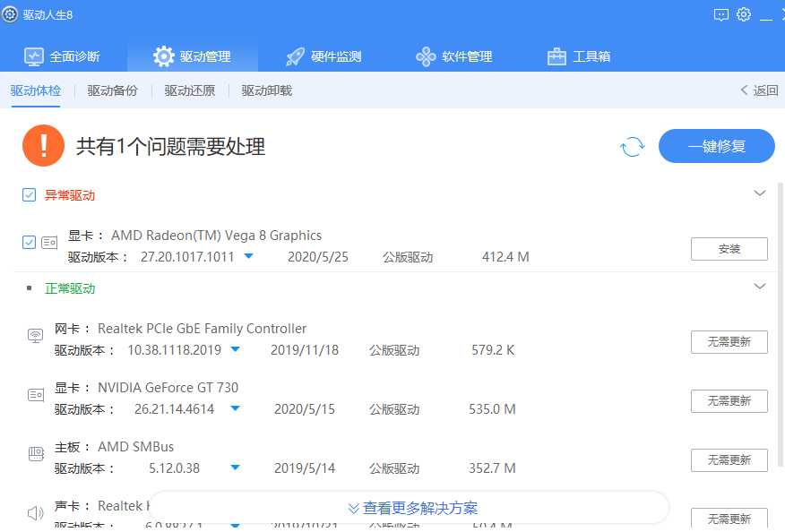The height and width of the screenshot is (532, 785).
Task: Open version dropdown for 10.38.1118.2019
Action: click(235, 349)
